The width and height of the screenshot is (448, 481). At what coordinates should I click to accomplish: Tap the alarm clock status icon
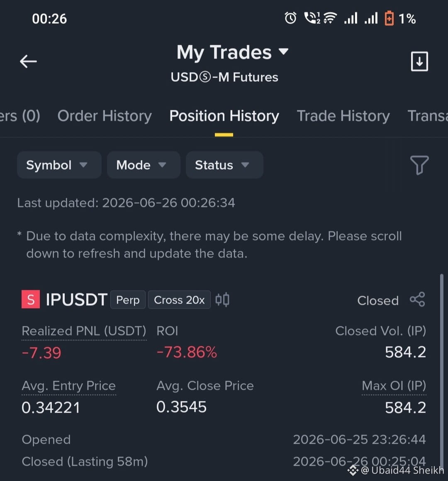(290, 18)
